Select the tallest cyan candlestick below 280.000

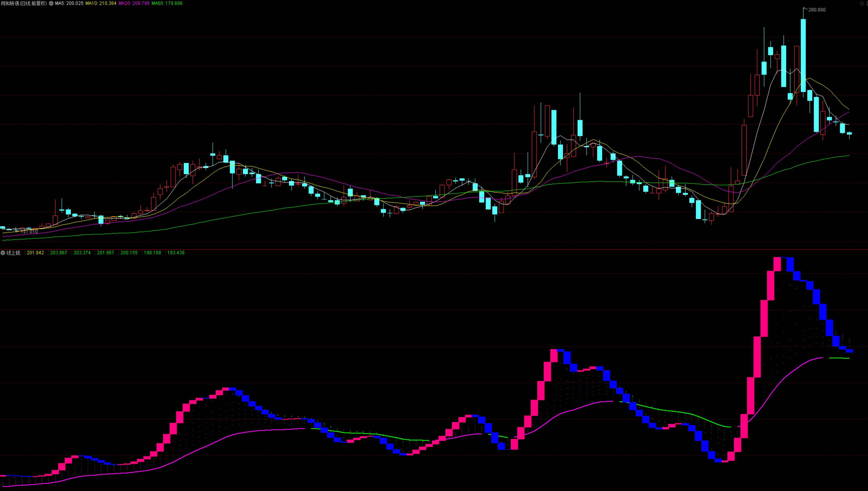click(803, 55)
